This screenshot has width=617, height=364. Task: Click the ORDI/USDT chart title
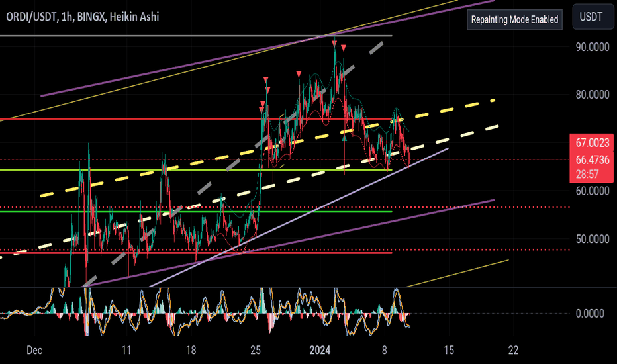click(x=82, y=17)
